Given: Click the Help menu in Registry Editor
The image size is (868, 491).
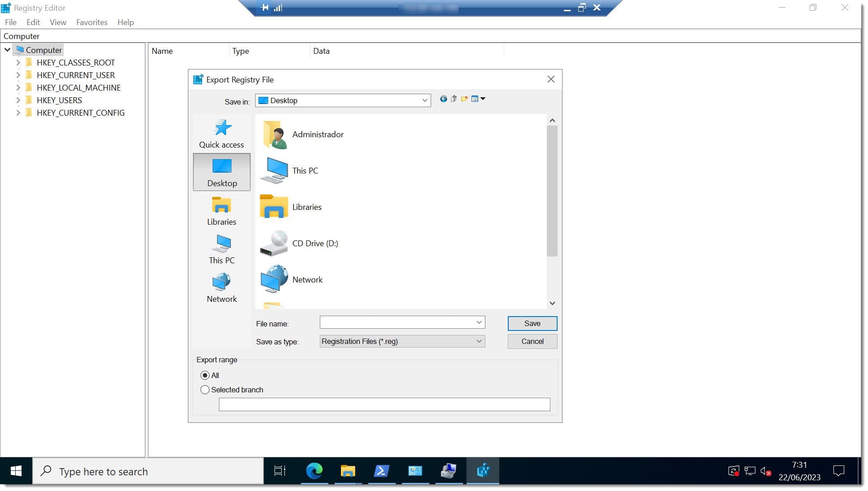Looking at the screenshot, I should tap(126, 22).
